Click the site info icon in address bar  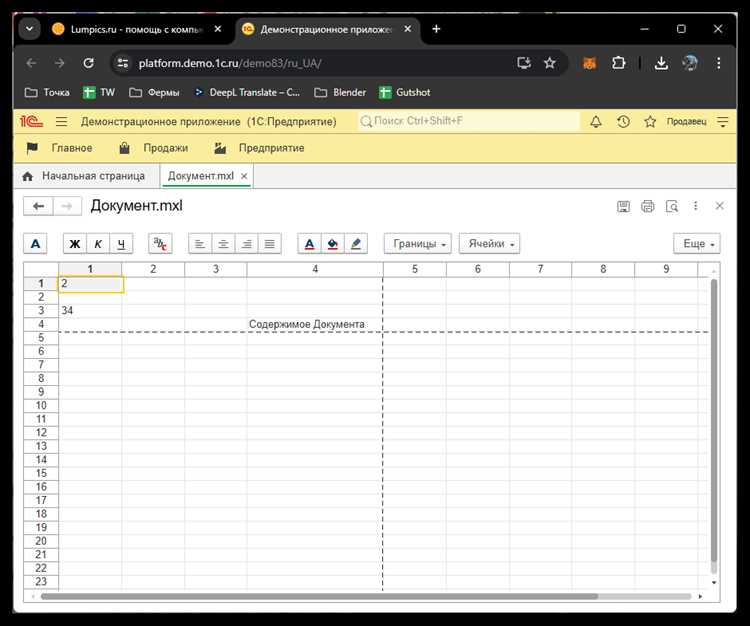[x=123, y=63]
